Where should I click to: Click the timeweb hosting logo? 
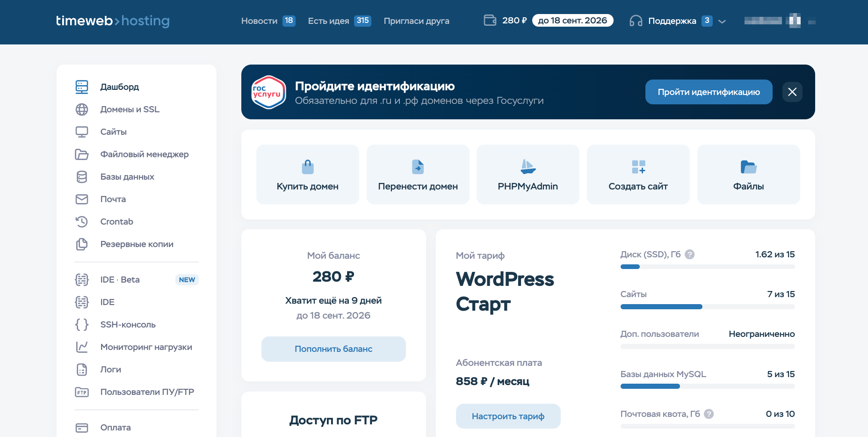(x=113, y=21)
